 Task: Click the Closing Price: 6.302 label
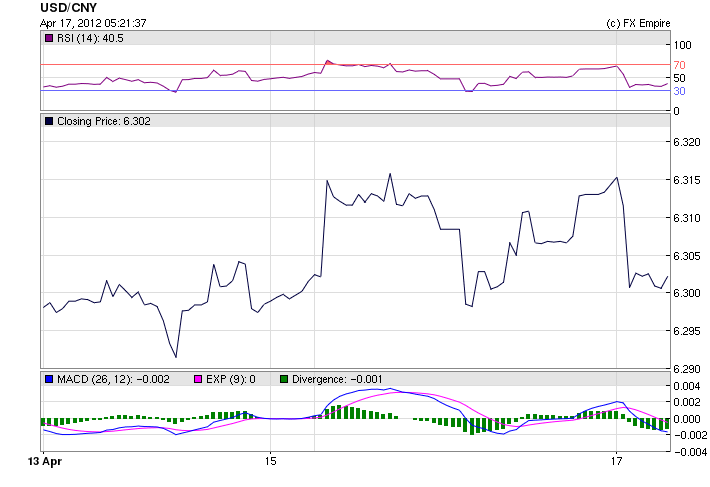(x=104, y=121)
